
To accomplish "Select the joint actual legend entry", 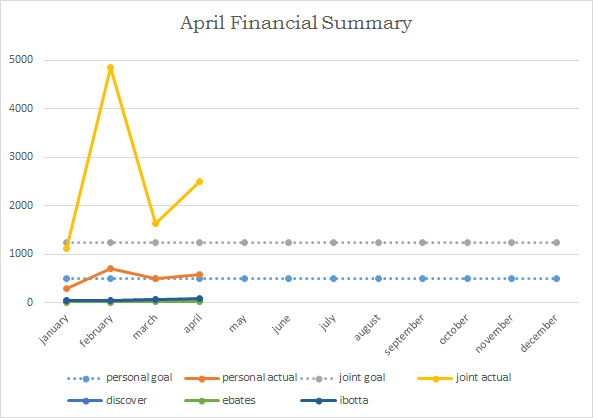I will coord(464,378).
